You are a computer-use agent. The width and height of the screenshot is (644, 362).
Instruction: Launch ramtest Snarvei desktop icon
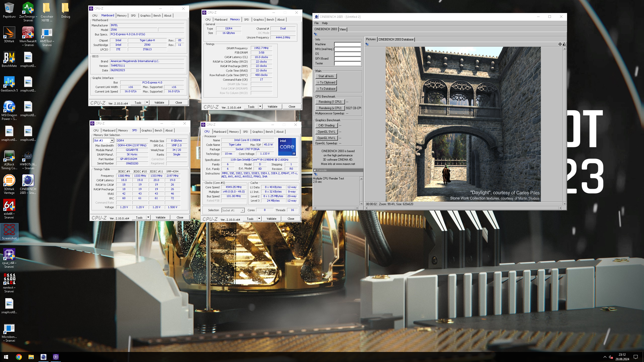click(9, 283)
